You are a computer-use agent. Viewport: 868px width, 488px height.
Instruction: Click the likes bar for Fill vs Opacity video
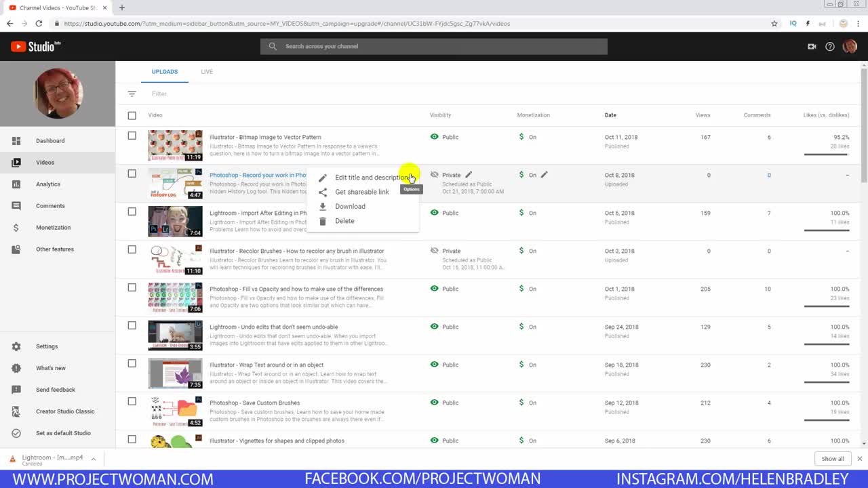click(827, 306)
